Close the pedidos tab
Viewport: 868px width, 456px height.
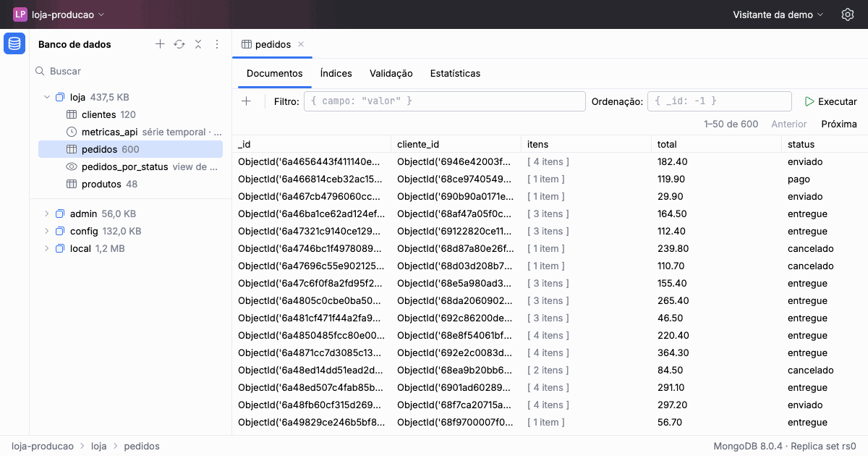pos(301,44)
